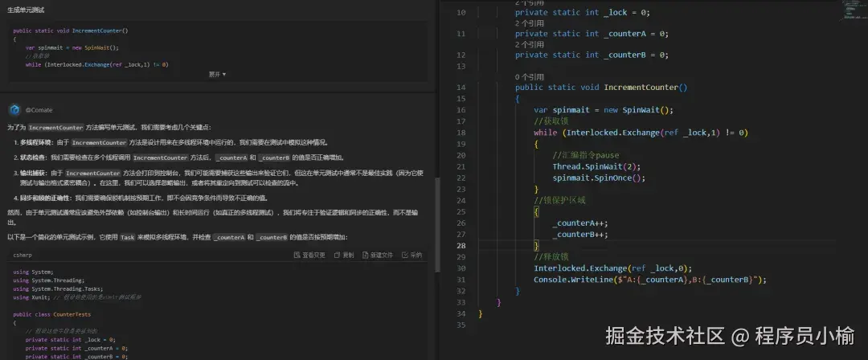Image resolution: width=868 pixels, height=360 pixels.
Task: Click the while (Interlocked.Exchange…) line in editor
Action: tap(641, 133)
